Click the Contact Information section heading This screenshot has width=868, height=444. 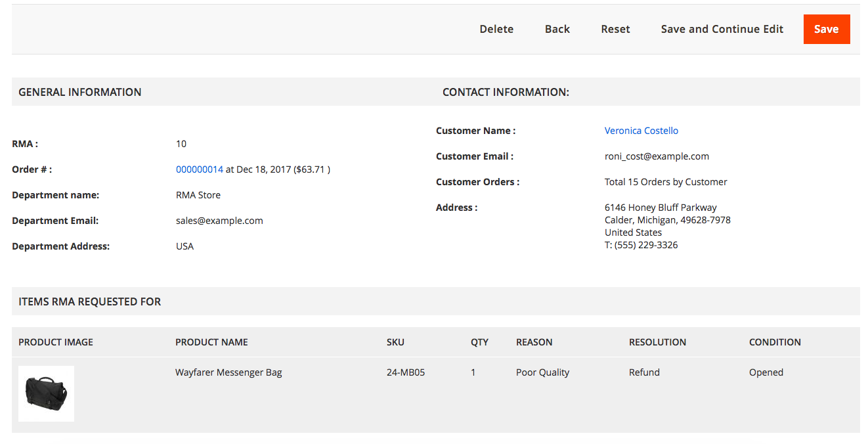click(x=506, y=92)
